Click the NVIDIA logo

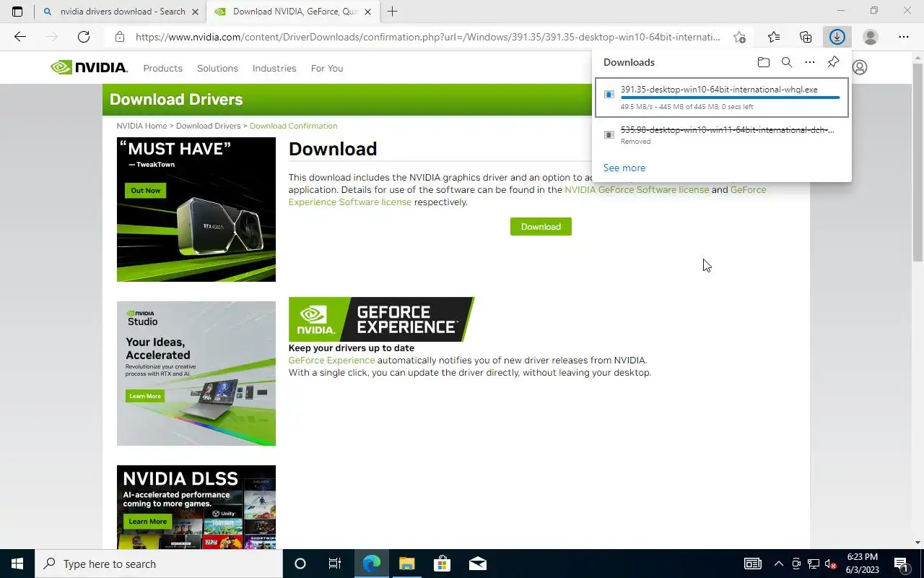[89, 67]
